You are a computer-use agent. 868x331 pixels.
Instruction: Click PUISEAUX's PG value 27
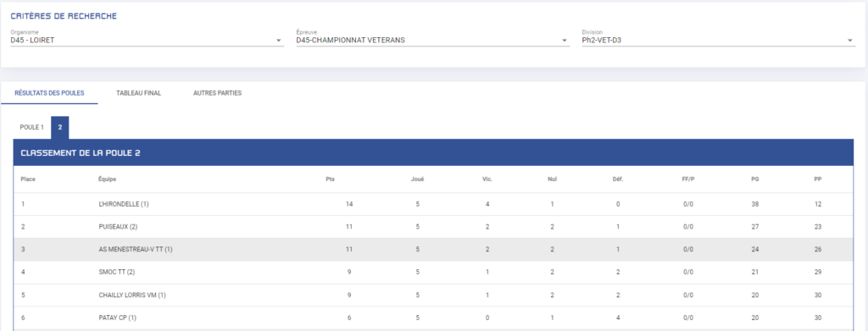coord(754,227)
